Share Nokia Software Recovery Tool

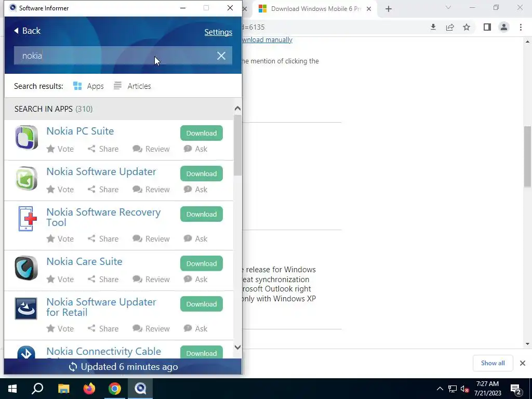pos(103,239)
